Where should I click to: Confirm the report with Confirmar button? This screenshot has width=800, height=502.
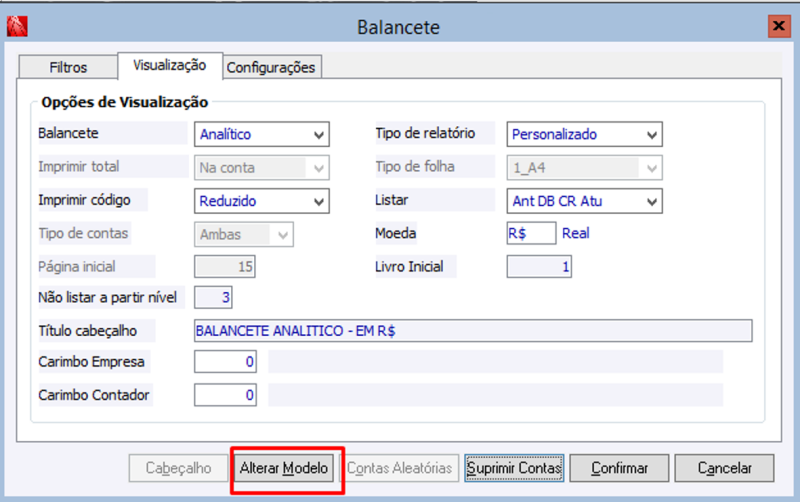619,468
